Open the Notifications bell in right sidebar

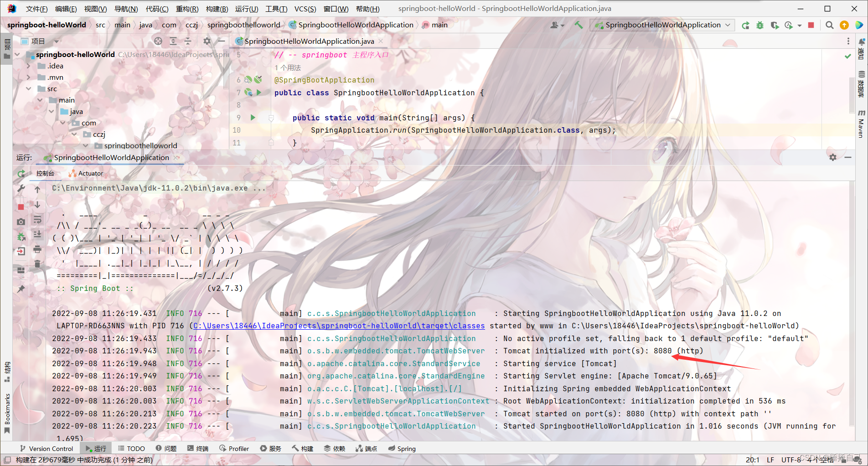click(861, 42)
